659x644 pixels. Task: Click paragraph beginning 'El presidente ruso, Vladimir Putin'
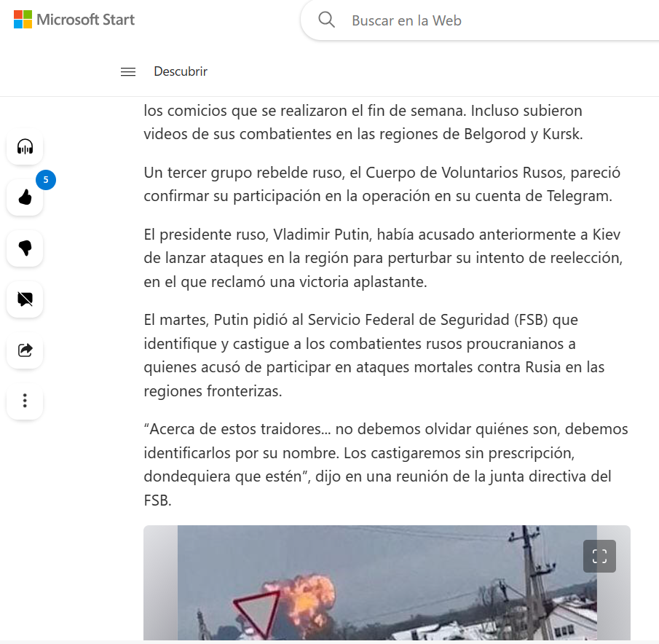click(383, 258)
